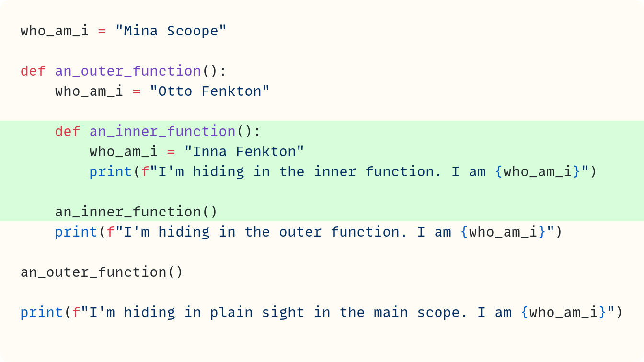Click print in the main scope line
Viewport: 644px width, 362px height.
(x=42, y=312)
